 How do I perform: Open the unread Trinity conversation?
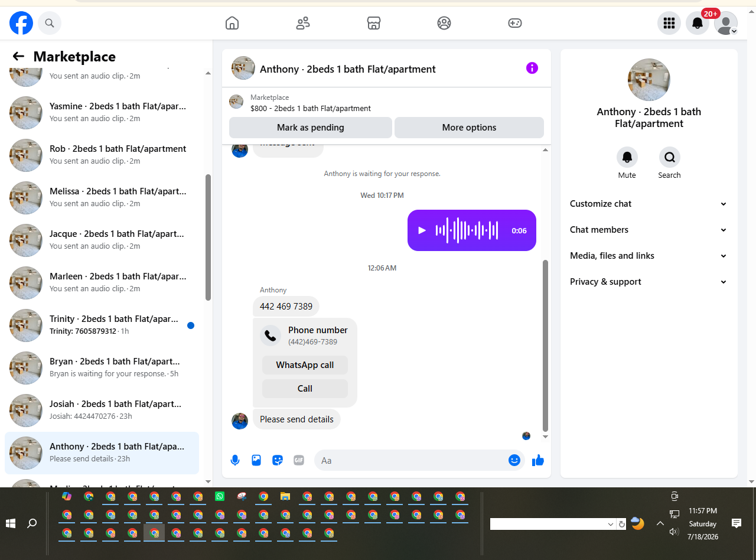click(x=102, y=325)
